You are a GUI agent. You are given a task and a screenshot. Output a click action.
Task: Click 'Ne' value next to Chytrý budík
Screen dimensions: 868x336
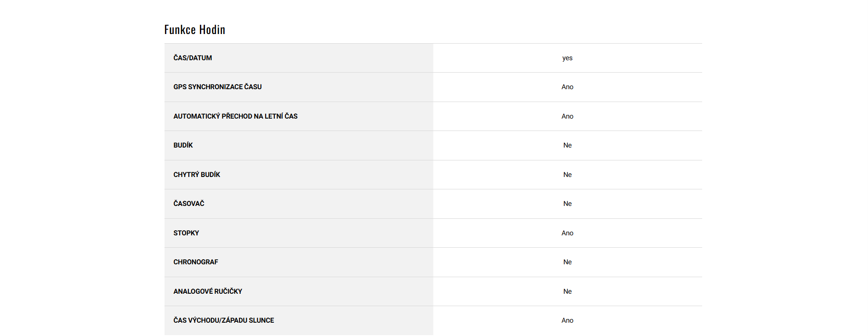567,175
